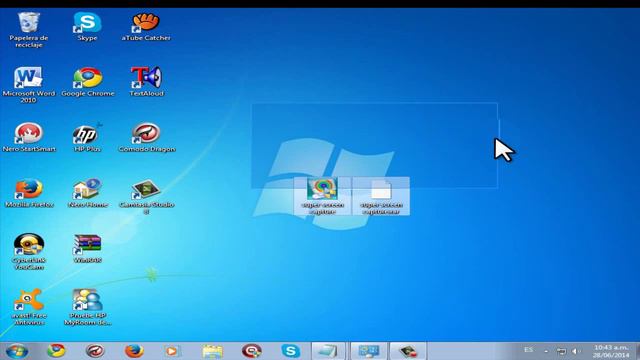Select the Camtasia Studio 8 shortcut
This screenshot has width=640, height=360.
147,196
